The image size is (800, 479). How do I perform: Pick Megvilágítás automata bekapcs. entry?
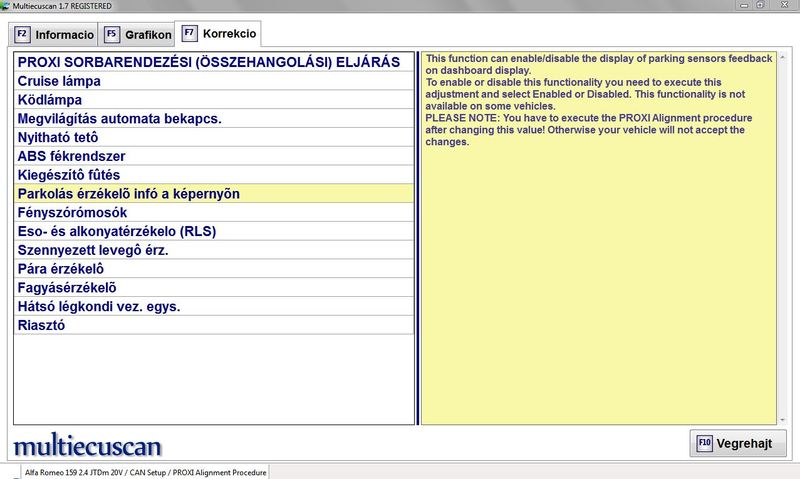(214, 118)
